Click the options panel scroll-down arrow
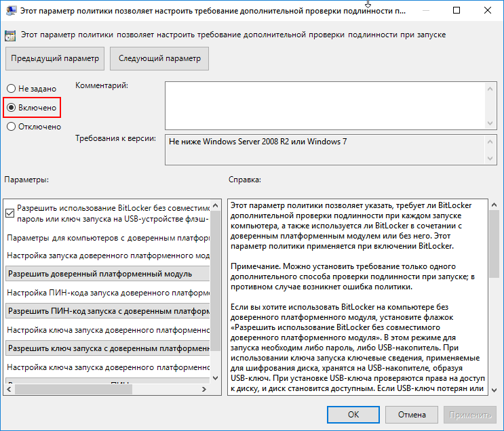This screenshot has height=431, width=504. pos(215,378)
